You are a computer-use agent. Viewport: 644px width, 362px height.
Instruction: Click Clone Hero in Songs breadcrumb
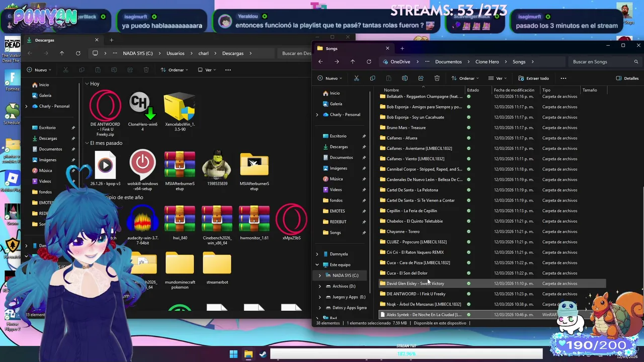487,62
